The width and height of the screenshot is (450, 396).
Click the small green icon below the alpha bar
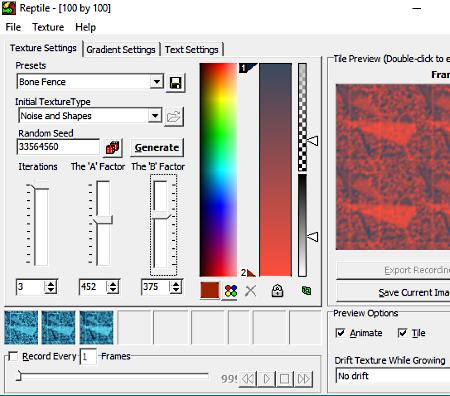tap(306, 290)
